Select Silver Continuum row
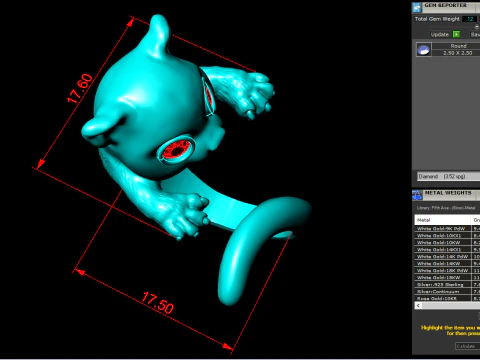Screen dimensions: 480x360 [447, 292]
